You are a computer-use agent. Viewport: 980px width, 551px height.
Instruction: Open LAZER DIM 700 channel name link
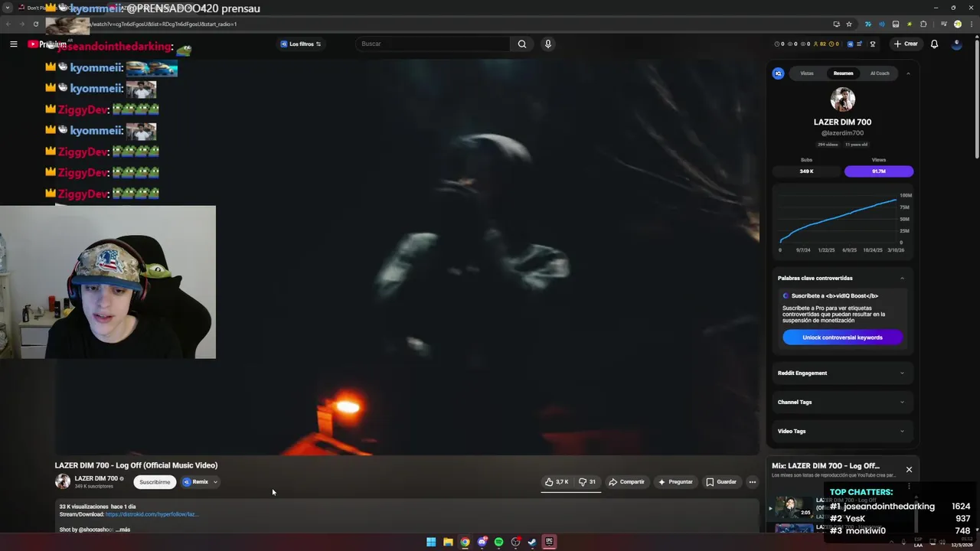tap(96, 478)
